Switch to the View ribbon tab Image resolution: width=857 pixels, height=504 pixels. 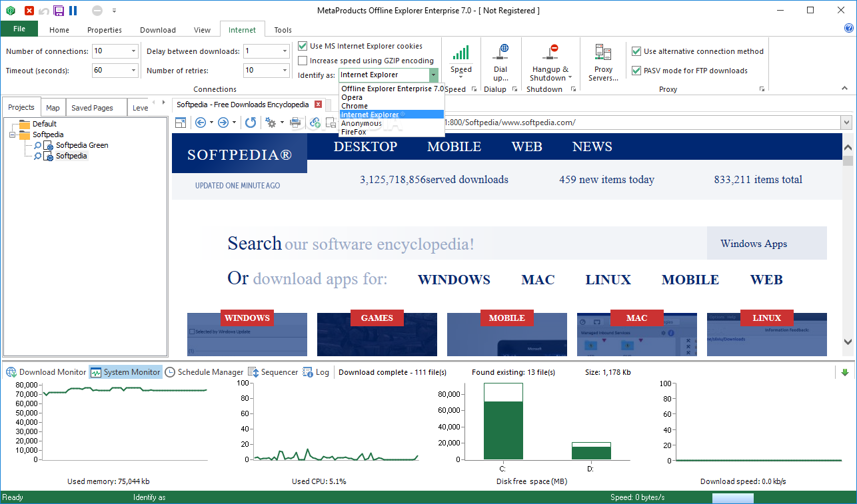click(x=202, y=30)
